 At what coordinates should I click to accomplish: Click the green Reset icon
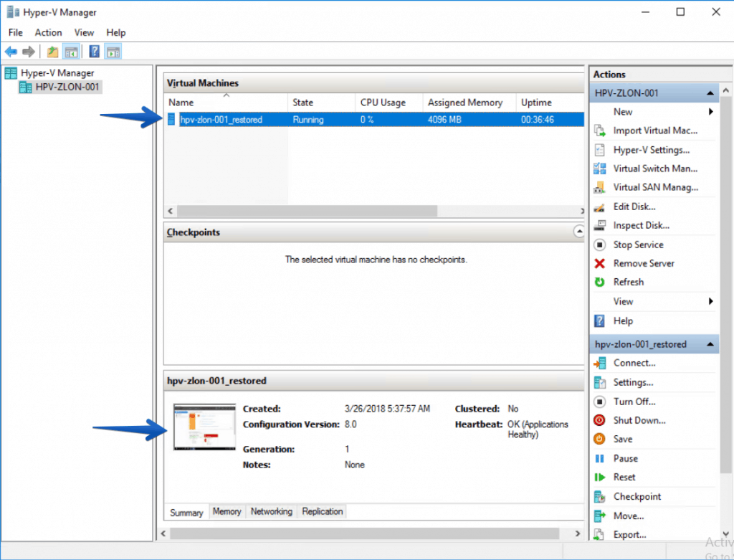click(x=600, y=477)
